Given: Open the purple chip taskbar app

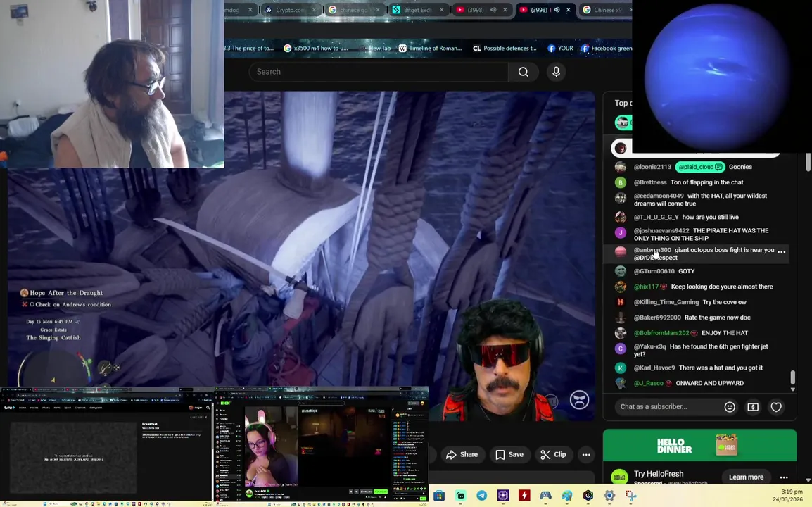Looking at the screenshot, I should (503, 496).
